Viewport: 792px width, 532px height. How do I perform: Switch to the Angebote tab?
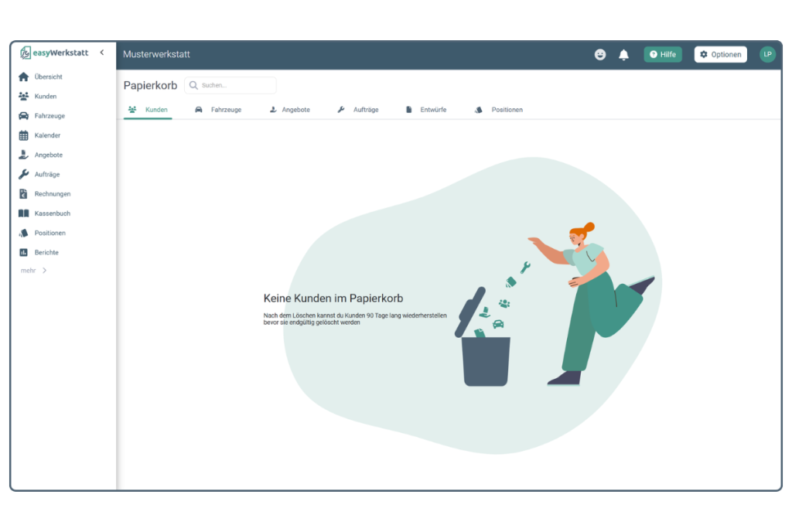(x=290, y=110)
